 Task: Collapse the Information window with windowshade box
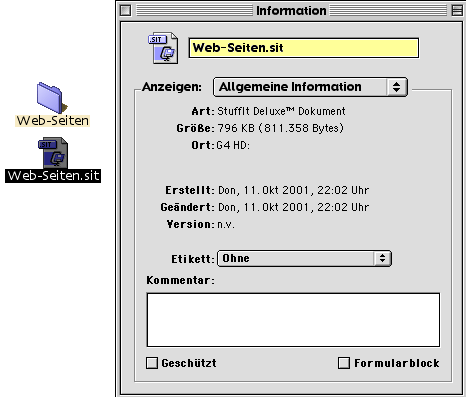pyautogui.click(x=457, y=10)
